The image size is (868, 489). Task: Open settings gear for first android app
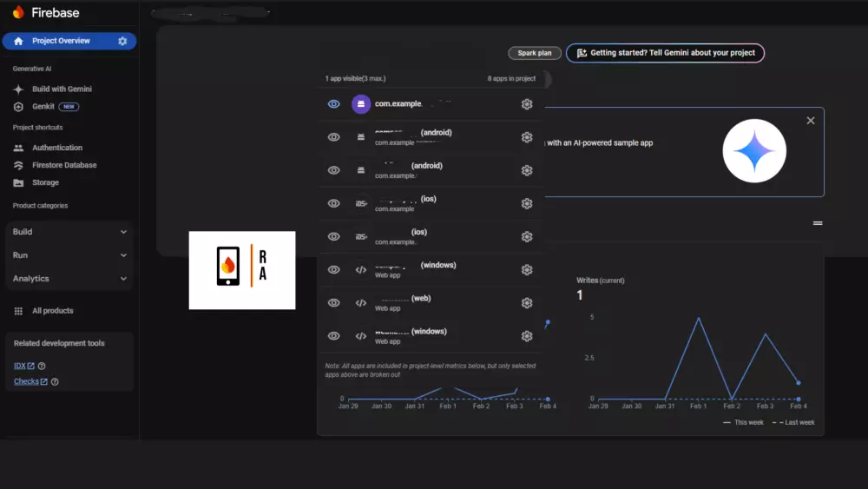click(x=527, y=137)
